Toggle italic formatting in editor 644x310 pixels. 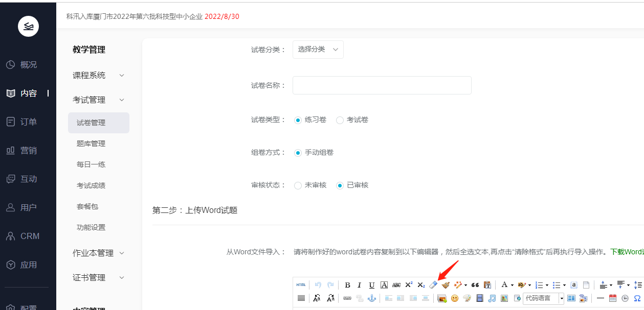tap(359, 285)
